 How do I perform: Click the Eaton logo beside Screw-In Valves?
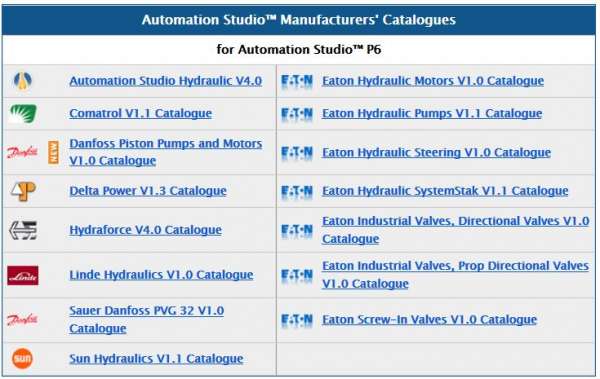297,320
